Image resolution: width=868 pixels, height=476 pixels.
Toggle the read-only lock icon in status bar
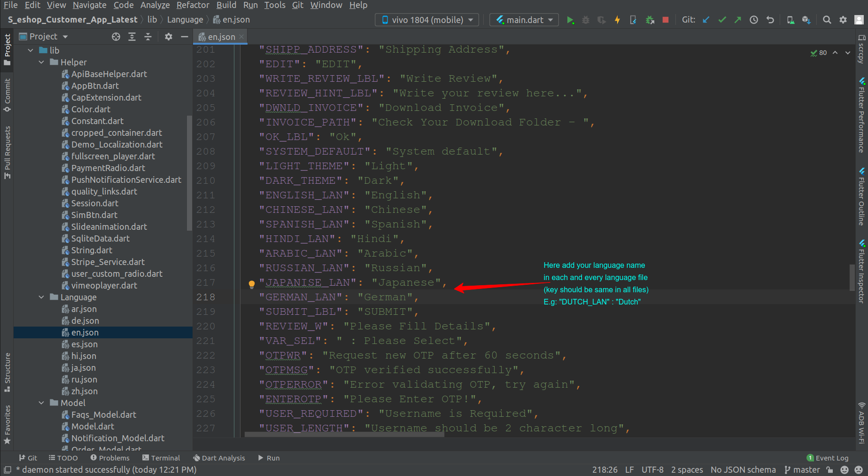(x=830, y=469)
